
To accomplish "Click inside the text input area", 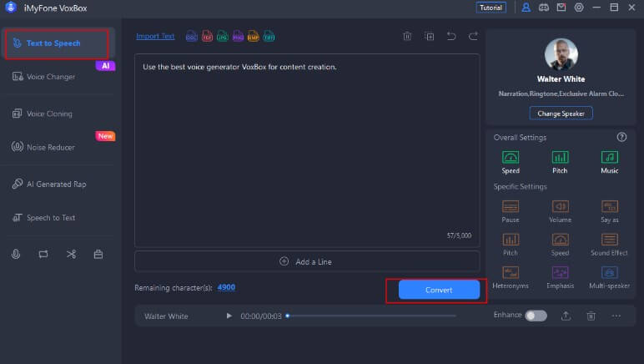I will [x=307, y=150].
